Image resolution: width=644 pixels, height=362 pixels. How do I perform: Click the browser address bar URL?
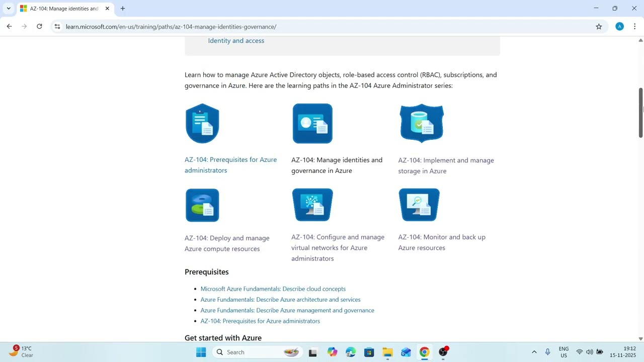point(171,27)
